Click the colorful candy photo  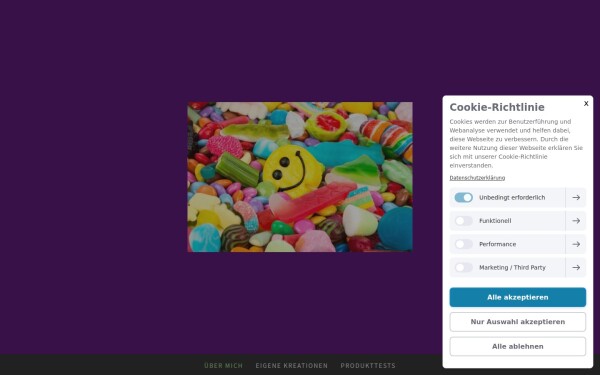click(300, 177)
